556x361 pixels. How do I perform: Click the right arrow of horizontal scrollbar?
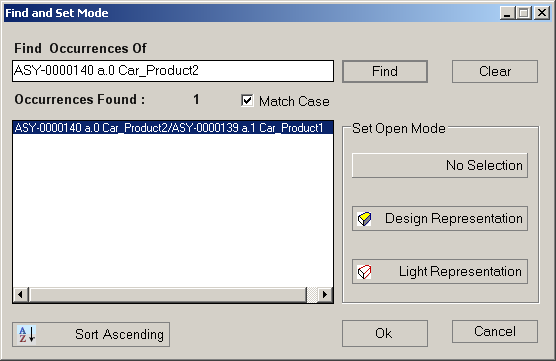(325, 295)
